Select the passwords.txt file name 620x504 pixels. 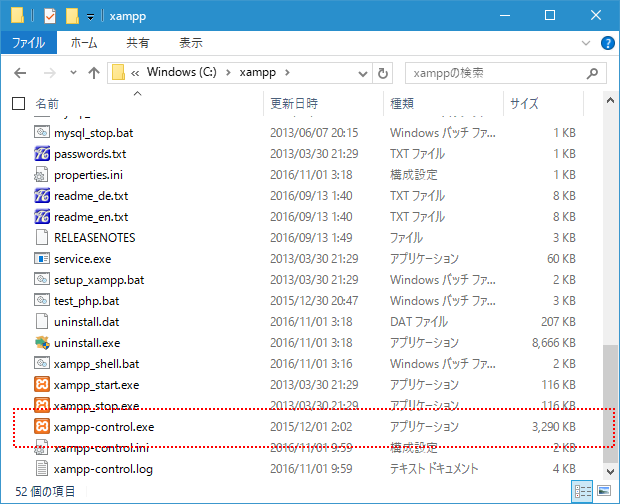click(x=90, y=154)
